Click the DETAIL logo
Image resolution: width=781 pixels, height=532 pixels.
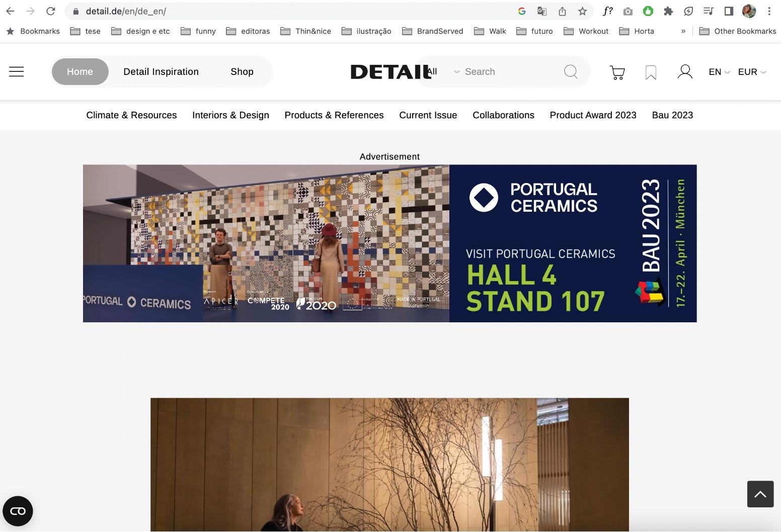click(390, 72)
